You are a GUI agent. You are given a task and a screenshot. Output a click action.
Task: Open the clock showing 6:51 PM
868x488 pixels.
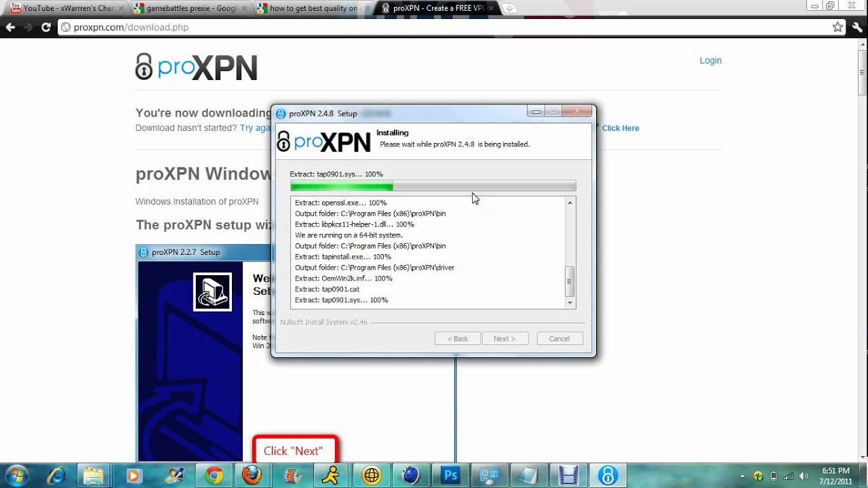(835, 476)
